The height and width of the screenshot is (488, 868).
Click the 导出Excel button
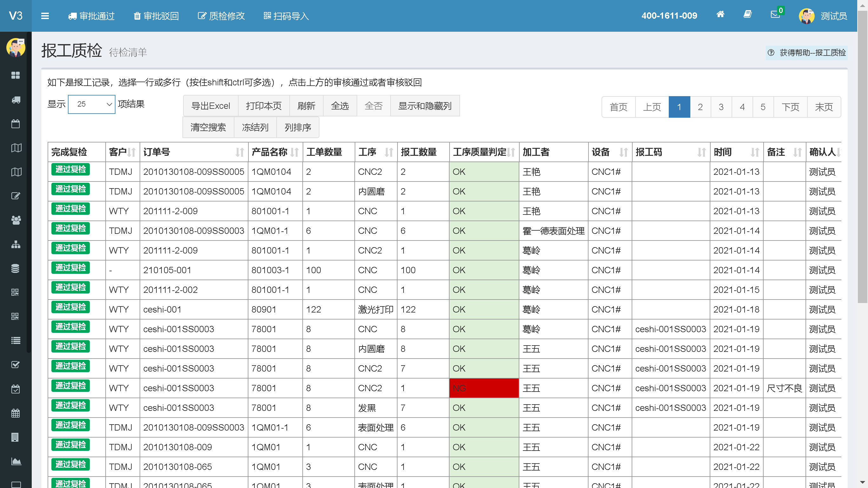click(x=211, y=106)
